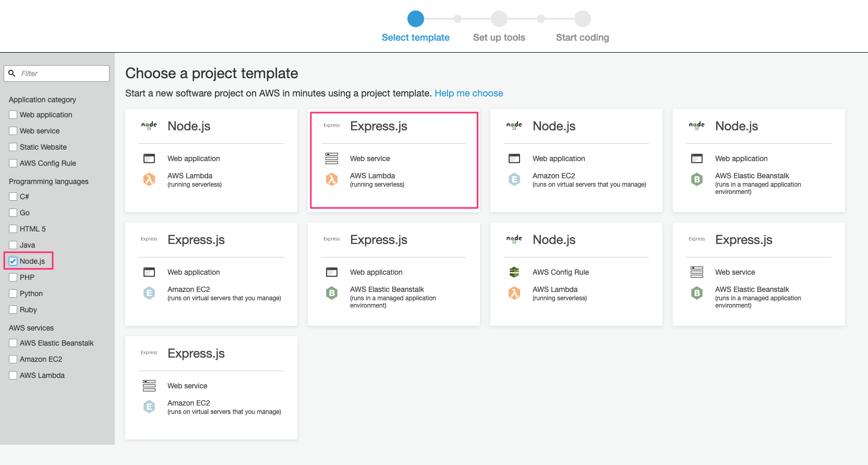868x465 pixels.
Task: Open the Help me choose link
Action: 468,93
